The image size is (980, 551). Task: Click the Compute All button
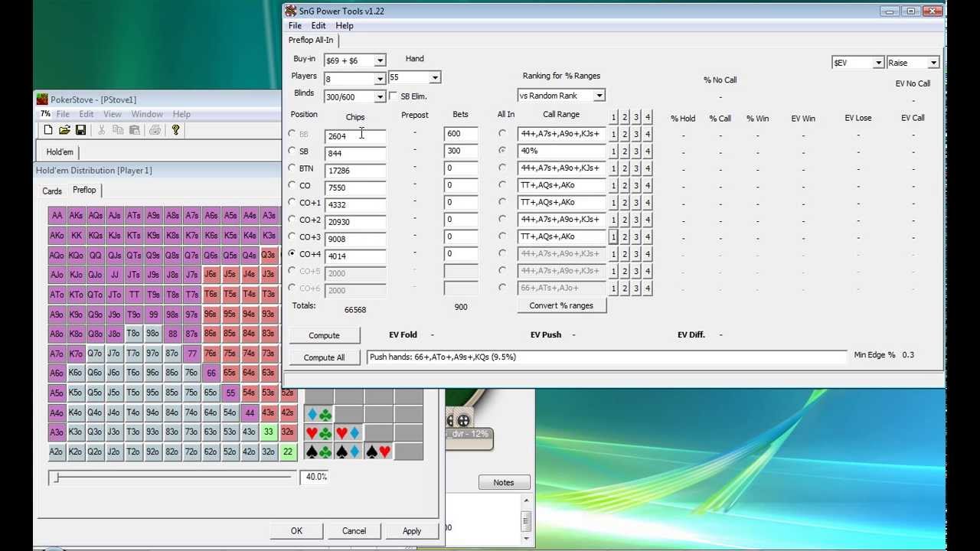(324, 357)
